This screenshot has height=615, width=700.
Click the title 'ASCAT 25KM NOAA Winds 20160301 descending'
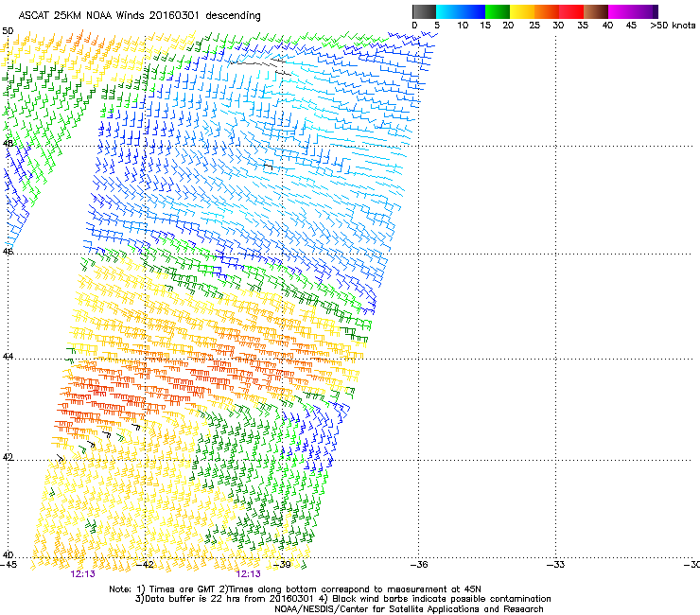pos(139,16)
